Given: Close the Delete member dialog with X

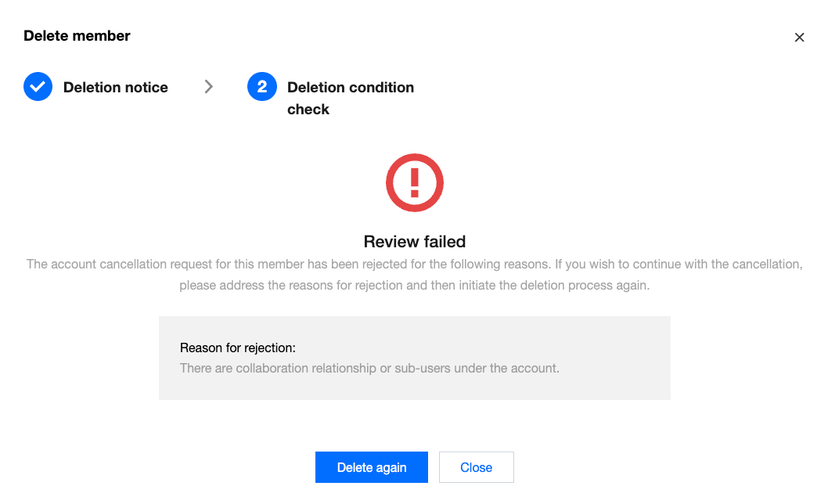Looking at the screenshot, I should coord(799,37).
